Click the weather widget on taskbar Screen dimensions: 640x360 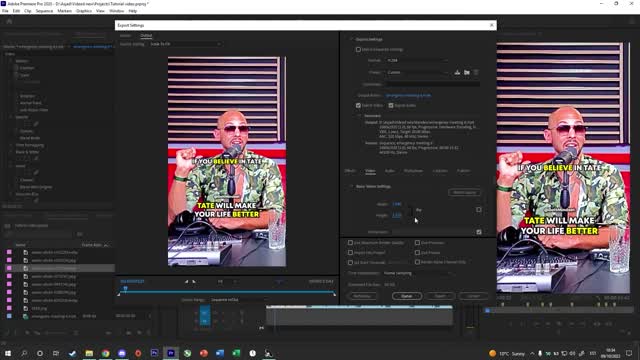pos(507,353)
